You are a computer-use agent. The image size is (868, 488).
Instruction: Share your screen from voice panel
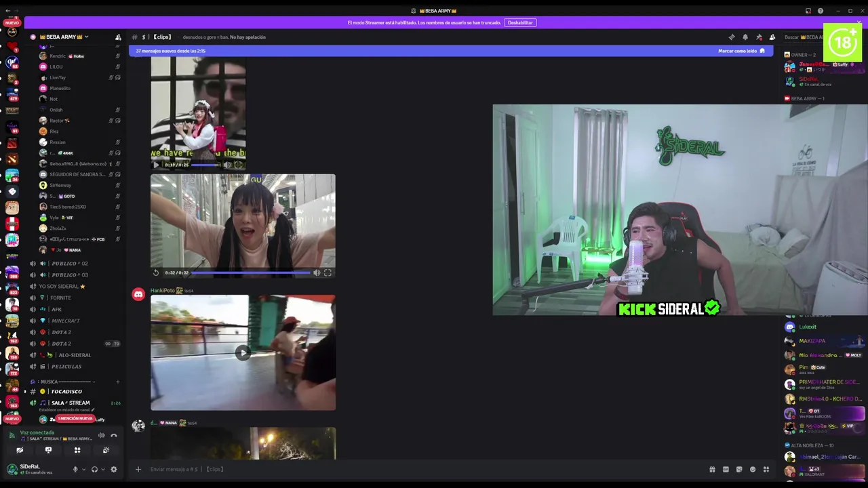(x=48, y=450)
